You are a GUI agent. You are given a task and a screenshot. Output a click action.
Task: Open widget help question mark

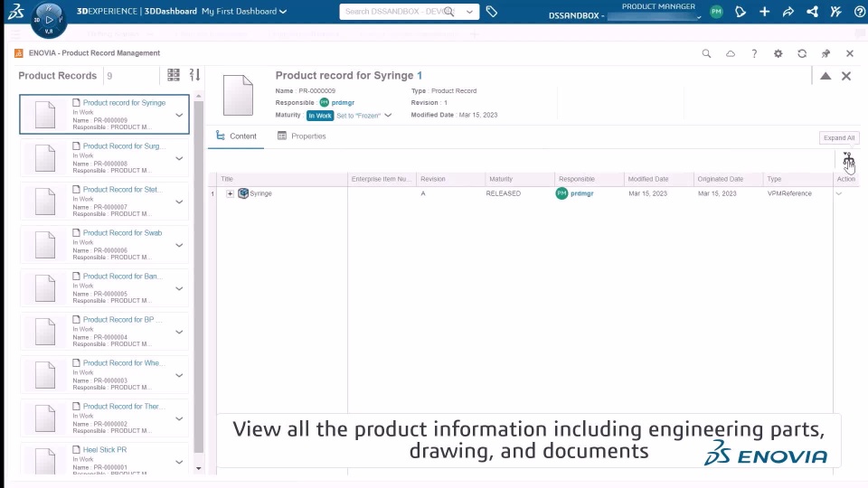click(x=754, y=53)
